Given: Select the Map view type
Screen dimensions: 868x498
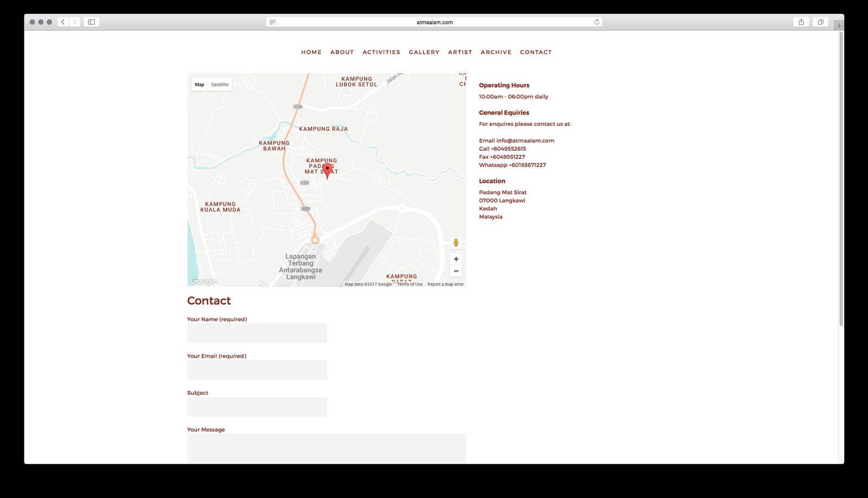Looking at the screenshot, I should (x=200, y=85).
